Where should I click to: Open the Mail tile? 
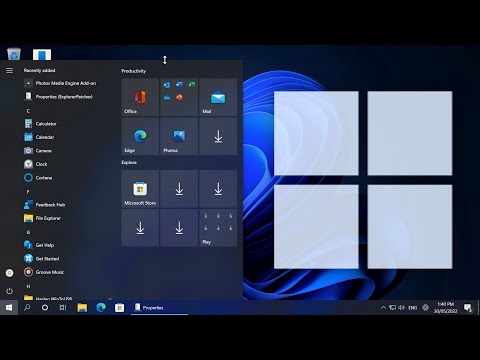pos(218,97)
